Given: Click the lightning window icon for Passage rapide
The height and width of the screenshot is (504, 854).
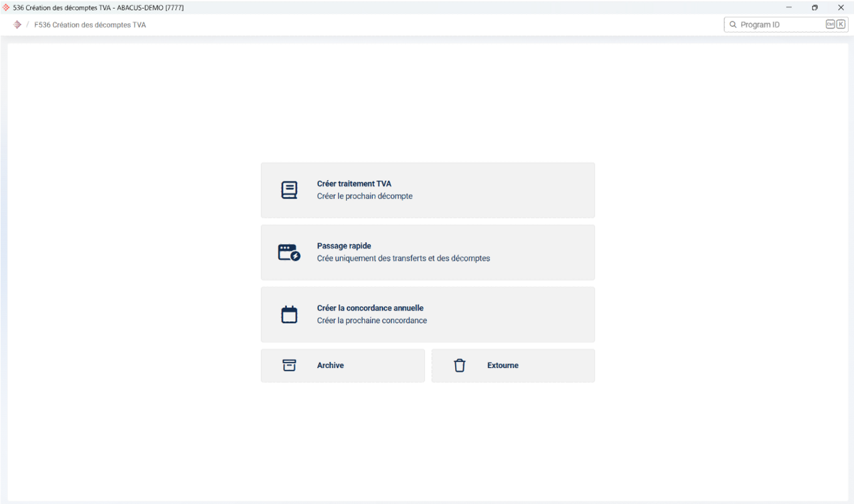Looking at the screenshot, I should coord(289,253).
